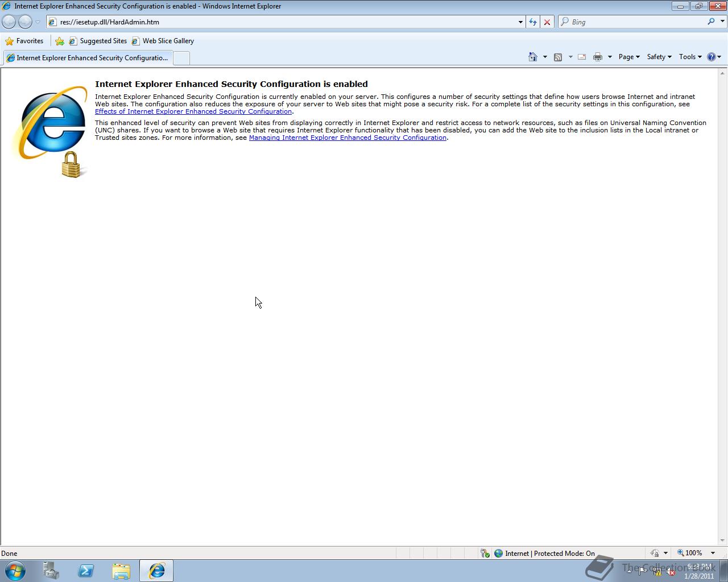Click the Print icon
This screenshot has height=582, width=728.
point(598,57)
